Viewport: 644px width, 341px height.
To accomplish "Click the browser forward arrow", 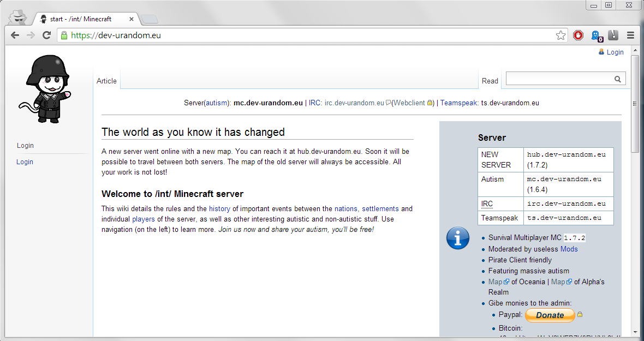I will pos(31,35).
